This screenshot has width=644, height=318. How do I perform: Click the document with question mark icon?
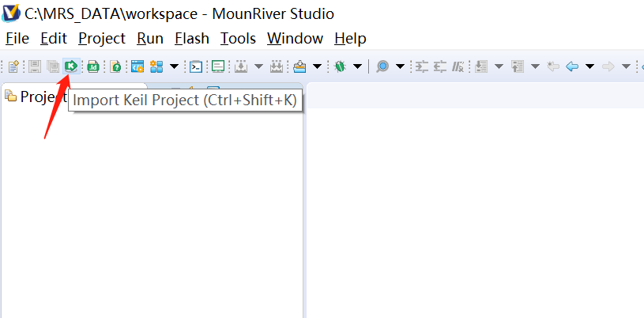(116, 66)
